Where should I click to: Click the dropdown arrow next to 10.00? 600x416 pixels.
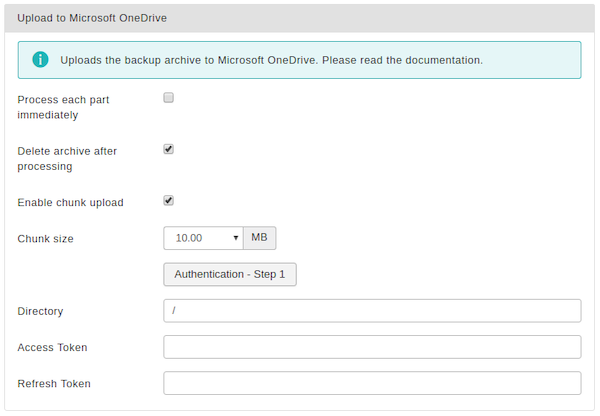click(x=236, y=238)
